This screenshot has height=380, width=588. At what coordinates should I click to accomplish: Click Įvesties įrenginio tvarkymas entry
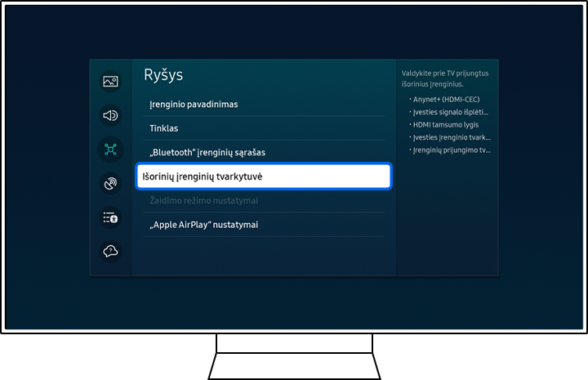pos(451,137)
